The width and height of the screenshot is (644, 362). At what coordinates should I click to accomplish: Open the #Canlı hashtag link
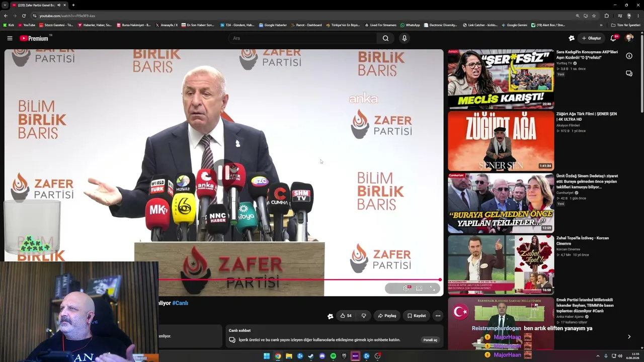pyautogui.click(x=180, y=303)
